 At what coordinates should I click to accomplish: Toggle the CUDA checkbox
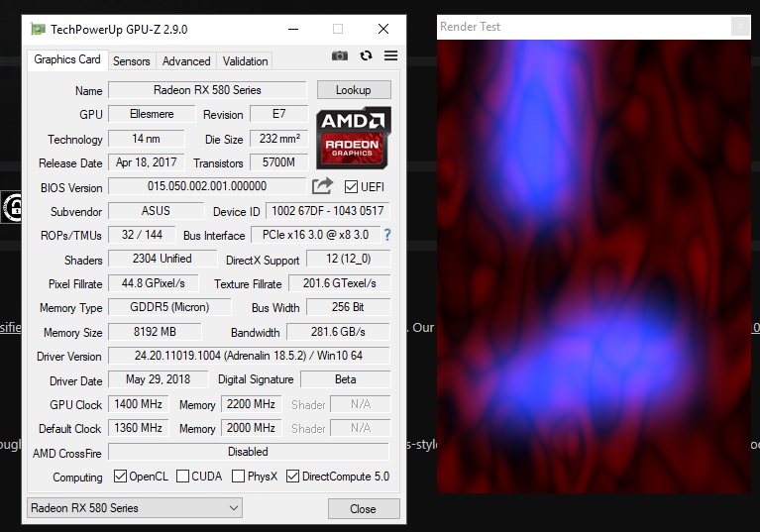[x=182, y=477]
